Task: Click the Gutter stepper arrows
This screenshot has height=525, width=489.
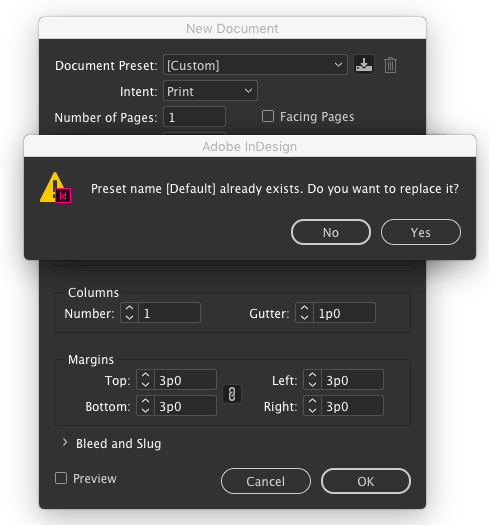Action: [304, 313]
